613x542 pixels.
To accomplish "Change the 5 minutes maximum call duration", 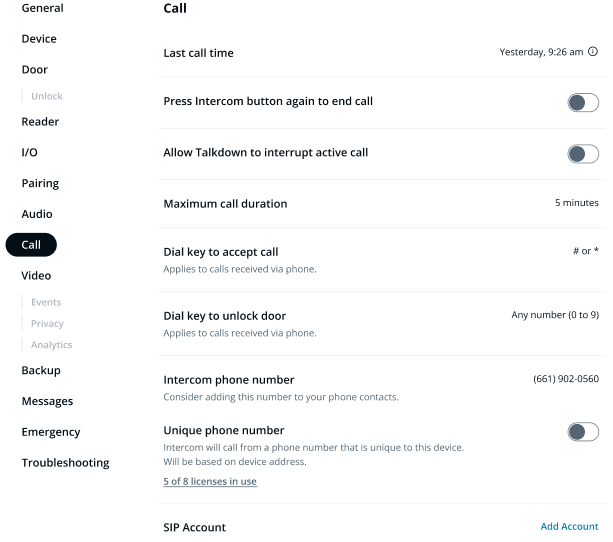I will (576, 203).
